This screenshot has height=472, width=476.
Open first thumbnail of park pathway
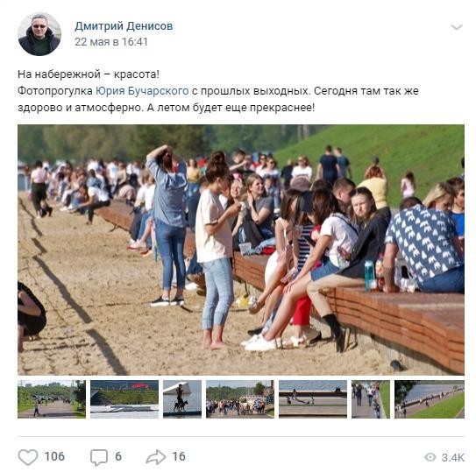pyautogui.click(x=52, y=399)
